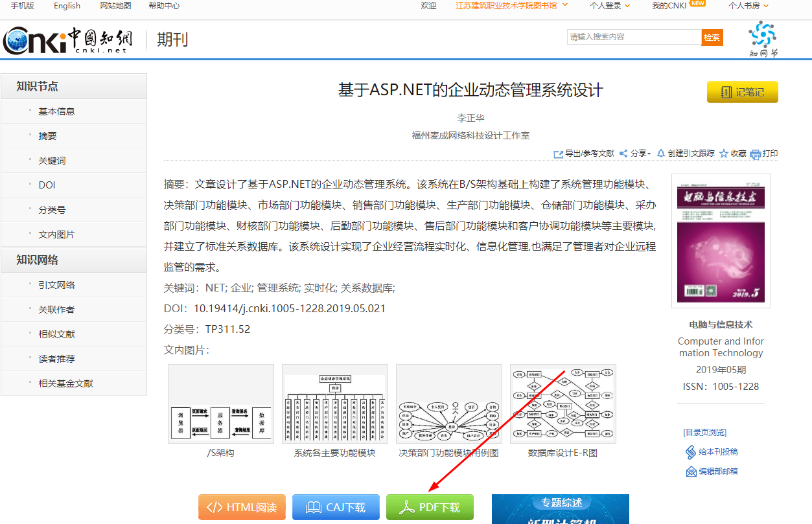Click the 记笔记 button
The width and height of the screenshot is (812, 524).
[x=742, y=92]
